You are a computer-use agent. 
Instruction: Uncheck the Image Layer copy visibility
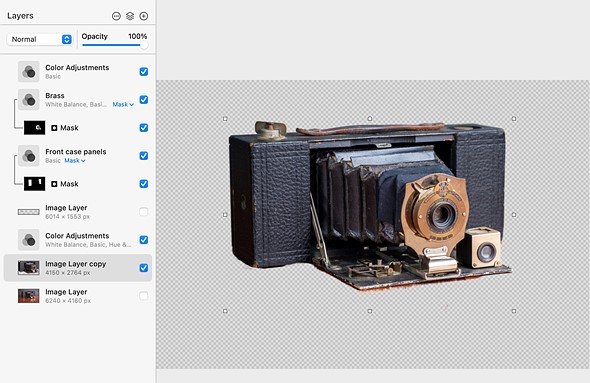(144, 268)
